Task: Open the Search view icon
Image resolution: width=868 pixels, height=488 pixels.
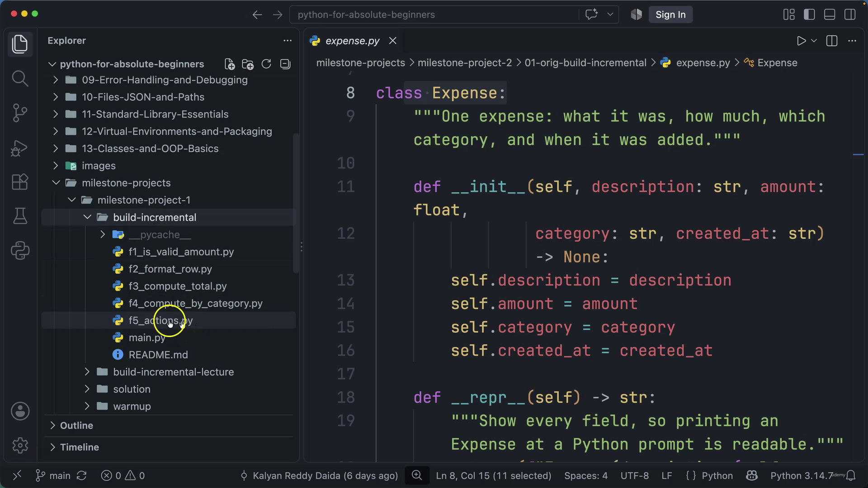Action: point(20,79)
